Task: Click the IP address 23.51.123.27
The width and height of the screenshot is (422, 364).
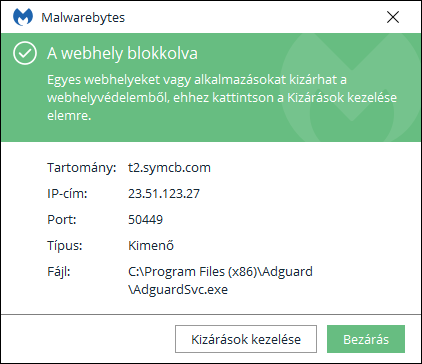Action: click(x=164, y=193)
